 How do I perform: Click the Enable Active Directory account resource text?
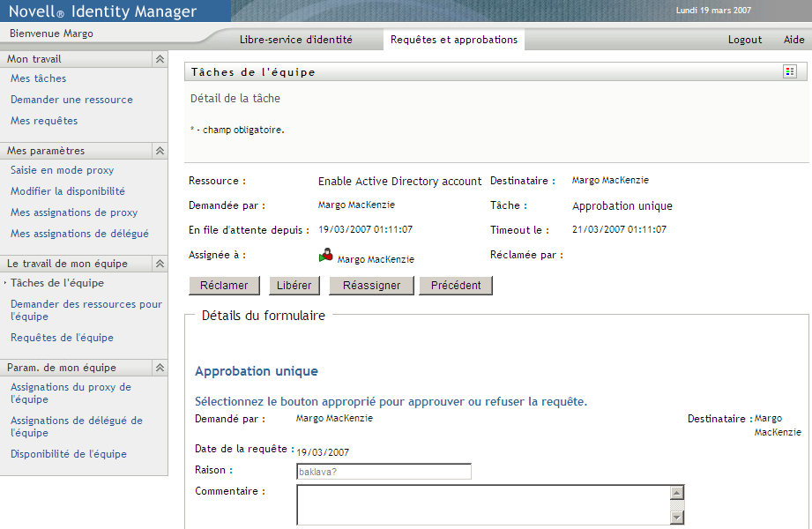(x=399, y=182)
